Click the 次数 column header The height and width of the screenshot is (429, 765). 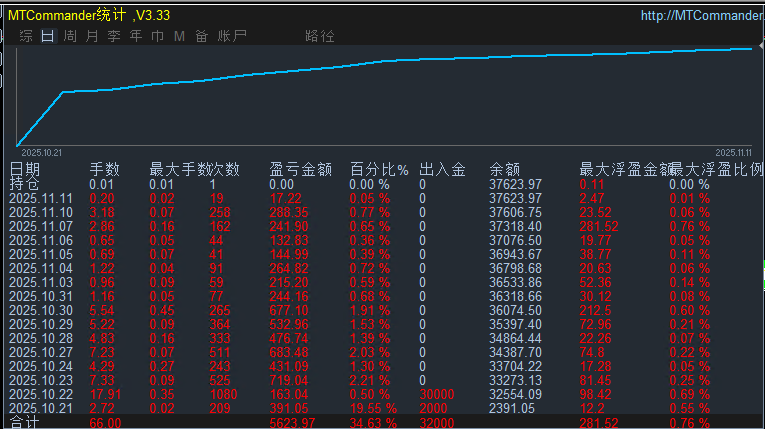225,170
